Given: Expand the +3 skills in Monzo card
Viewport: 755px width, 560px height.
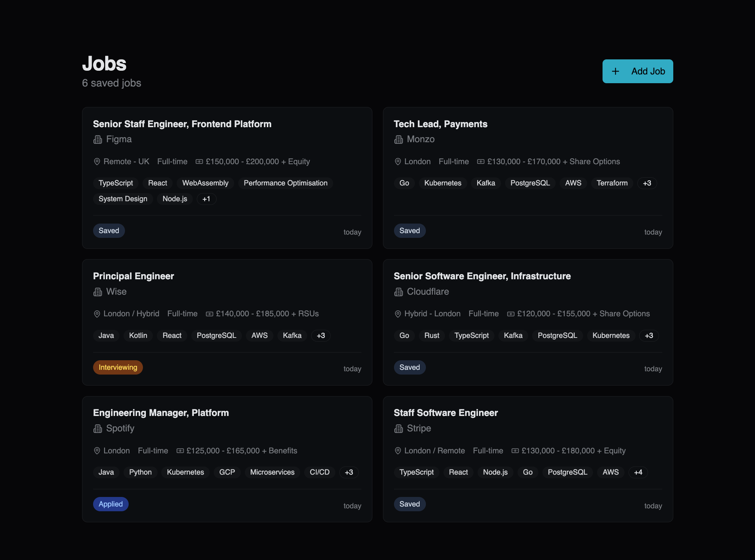Looking at the screenshot, I should pyautogui.click(x=647, y=183).
